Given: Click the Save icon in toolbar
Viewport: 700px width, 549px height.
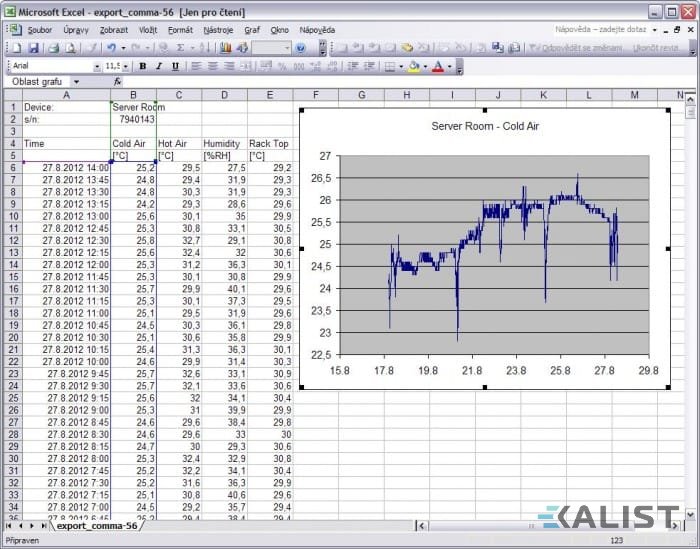Looking at the screenshot, I should (33, 48).
